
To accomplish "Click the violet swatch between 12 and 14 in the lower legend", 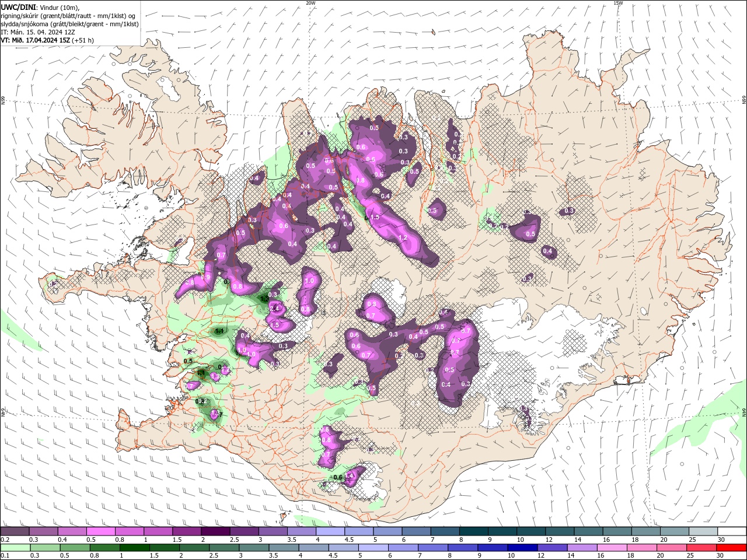I will (x=553, y=548).
